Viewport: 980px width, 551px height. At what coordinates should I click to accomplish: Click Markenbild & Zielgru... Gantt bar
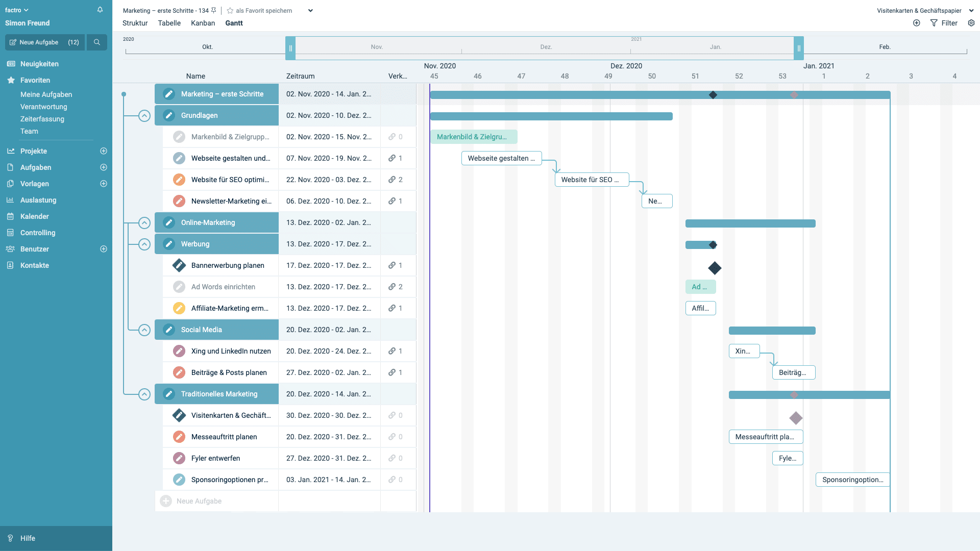474,137
